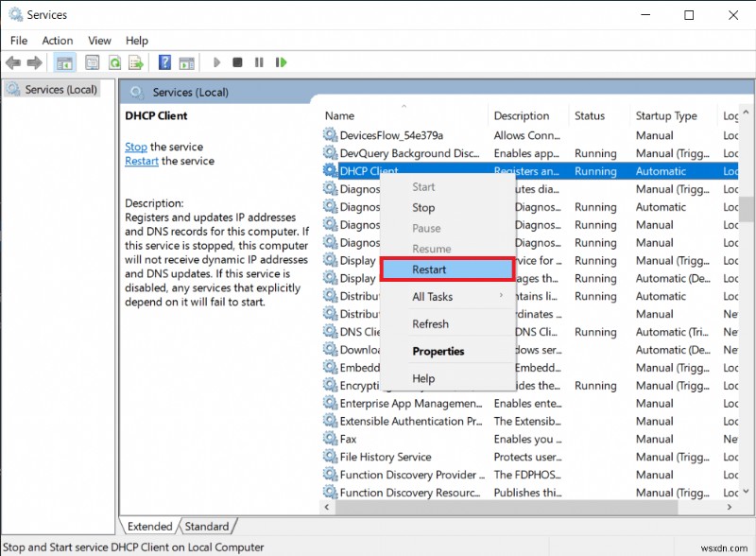The width and height of the screenshot is (756, 556).
Task: Expand the All Tasks submenu
Action: (x=447, y=297)
